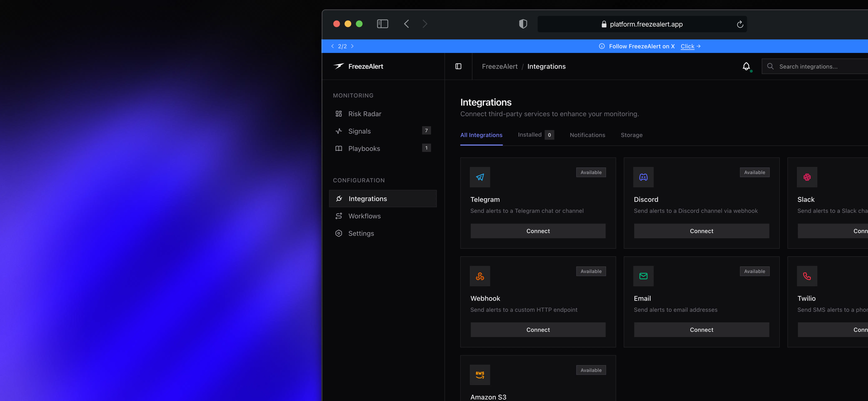The width and height of the screenshot is (868, 401).
Task: Connect the Telegram integration
Action: [x=538, y=231]
